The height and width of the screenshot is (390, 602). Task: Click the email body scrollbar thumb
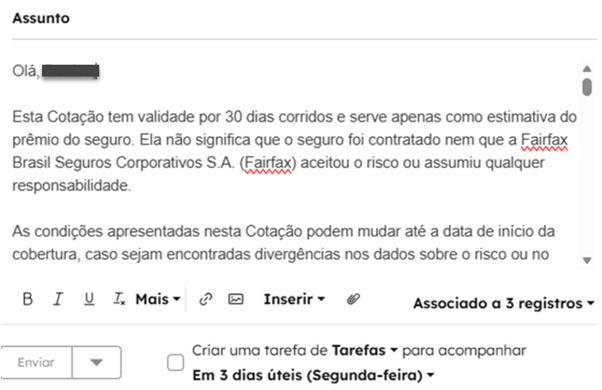coord(587,87)
